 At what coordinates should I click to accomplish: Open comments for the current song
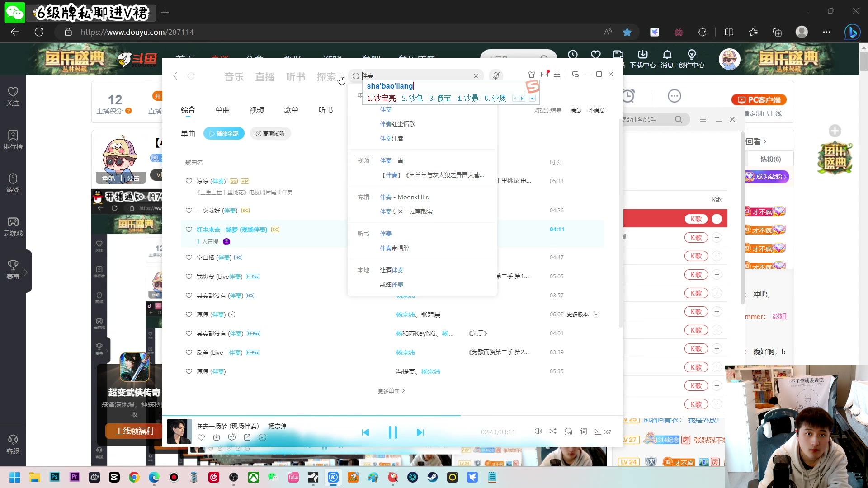point(232,437)
